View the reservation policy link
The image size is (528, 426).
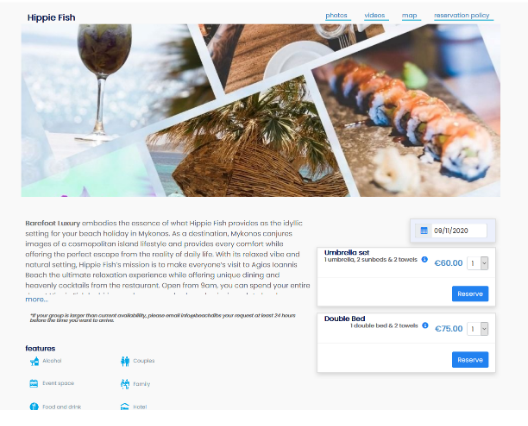pos(462,15)
